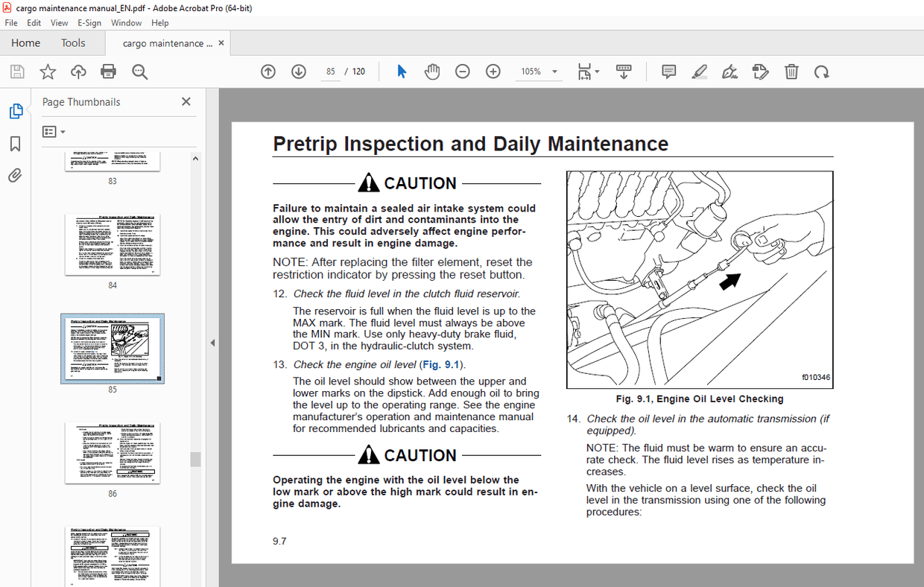
Task: Select the Hand tool in the toolbar
Action: tap(431, 71)
